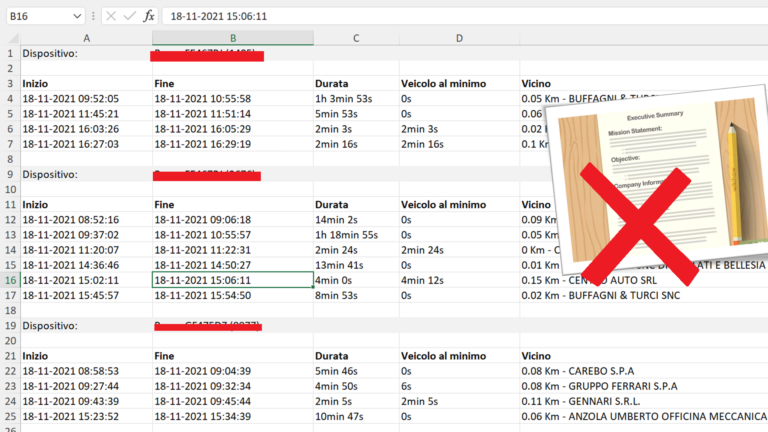Expand the Name Box dropdown arrow
Image resolution: width=768 pixels, height=432 pixels.
pos(77,16)
